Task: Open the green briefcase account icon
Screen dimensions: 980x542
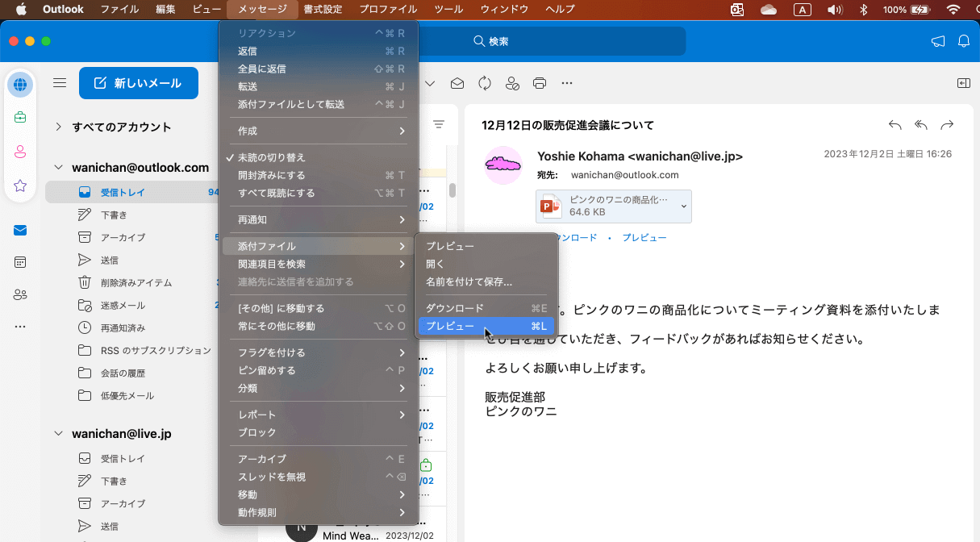Action: tap(20, 118)
